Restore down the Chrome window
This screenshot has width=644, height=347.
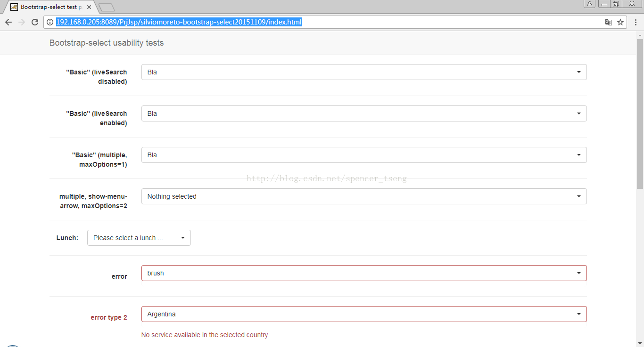click(x=617, y=4)
